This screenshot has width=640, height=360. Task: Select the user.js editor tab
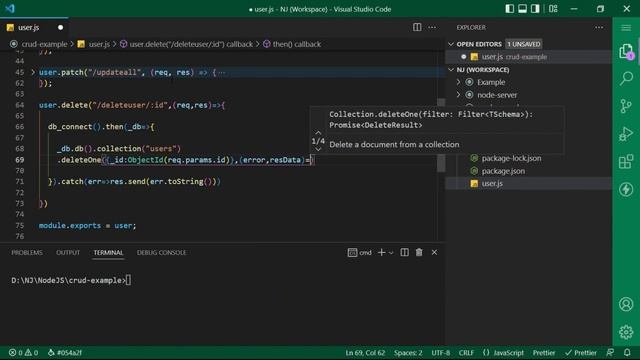pos(29,27)
